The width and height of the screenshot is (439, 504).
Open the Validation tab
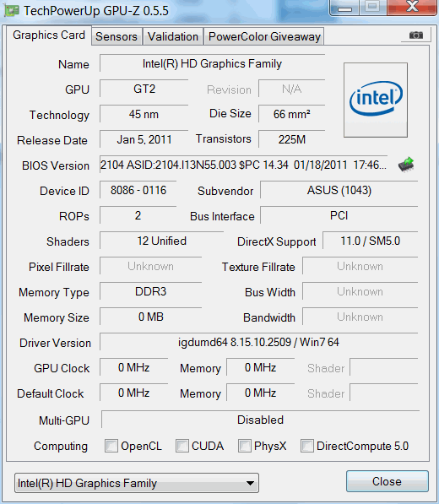[173, 36]
